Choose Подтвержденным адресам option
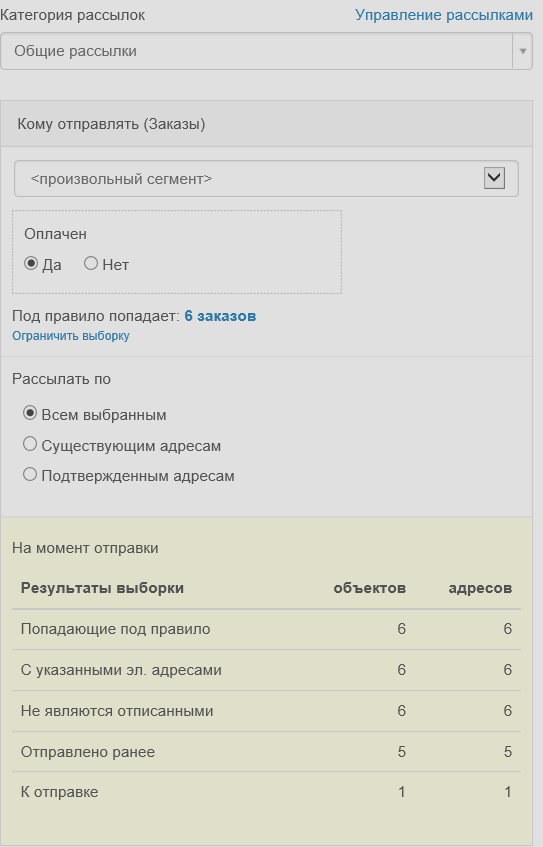The image size is (543, 847). coord(30,475)
